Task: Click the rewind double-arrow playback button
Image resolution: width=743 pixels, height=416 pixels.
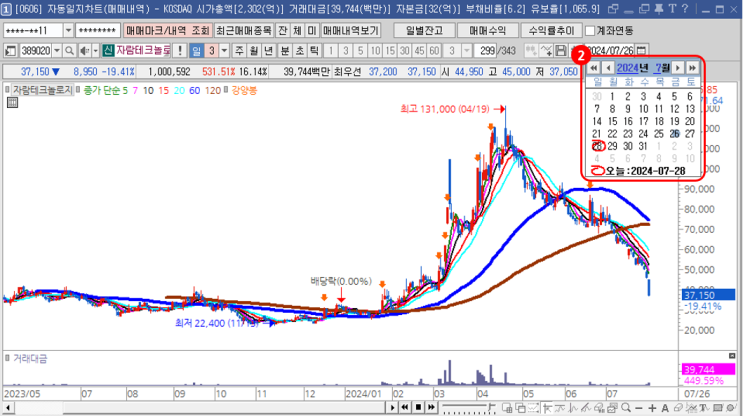Action: 405,407
